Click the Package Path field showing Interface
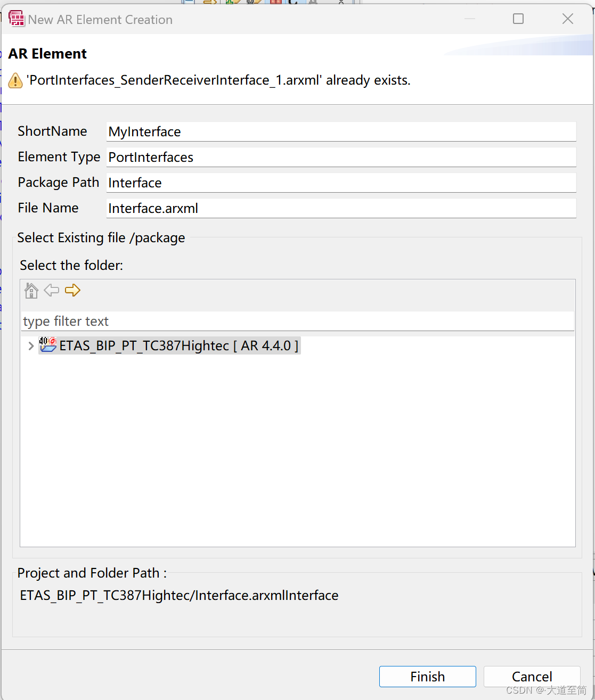 pos(341,183)
